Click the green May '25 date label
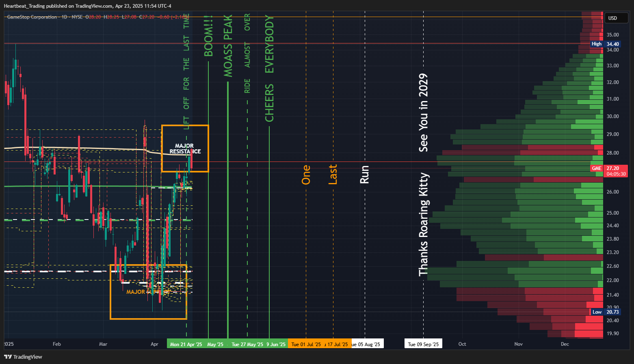This screenshot has width=634, height=364. 215,344
